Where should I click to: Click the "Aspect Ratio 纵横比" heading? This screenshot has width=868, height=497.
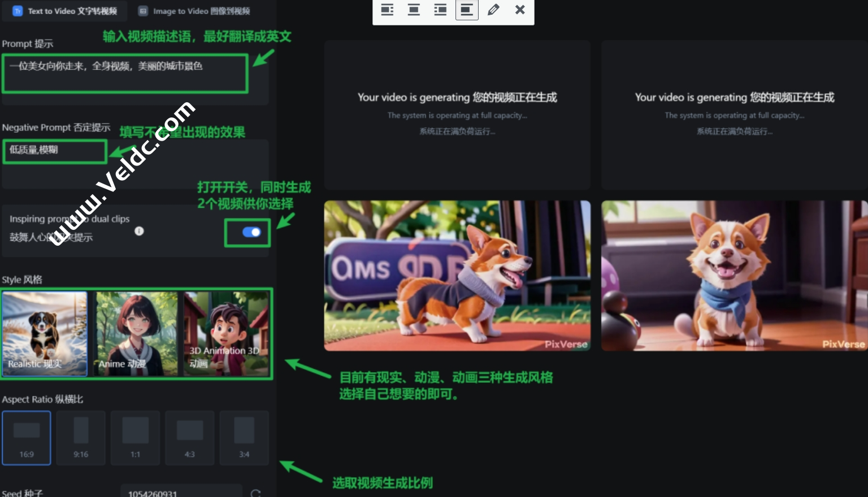(42, 399)
